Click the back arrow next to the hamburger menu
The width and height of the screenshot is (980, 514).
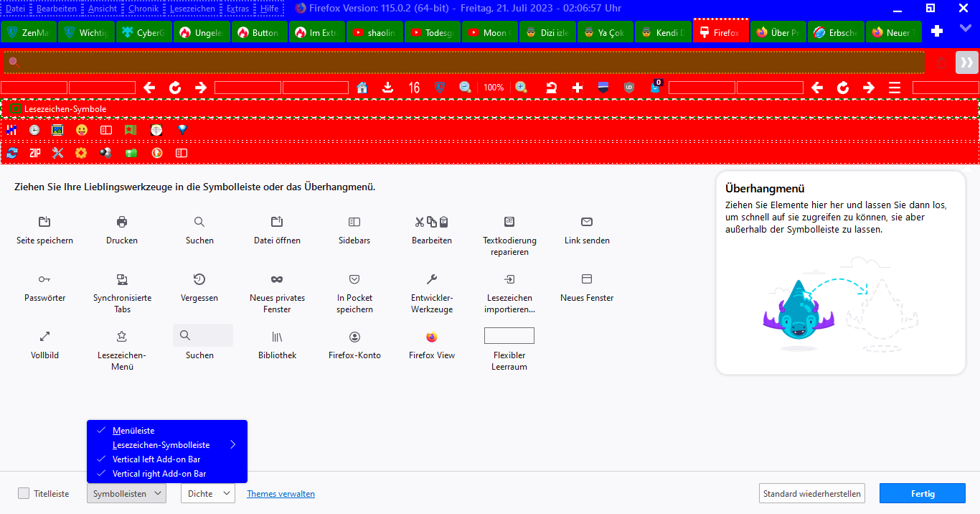(817, 88)
